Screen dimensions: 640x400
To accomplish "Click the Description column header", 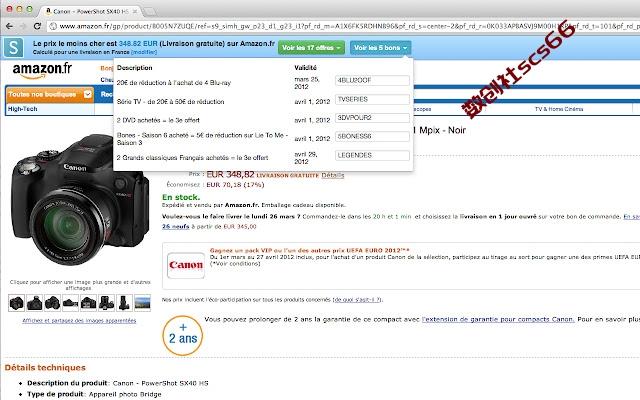I will click(134, 68).
